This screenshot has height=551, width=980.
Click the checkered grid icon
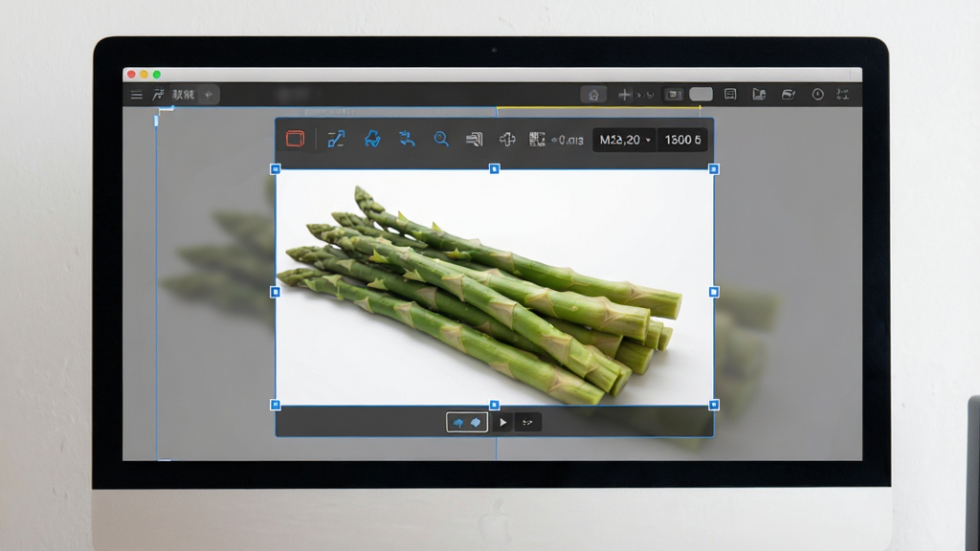click(537, 140)
